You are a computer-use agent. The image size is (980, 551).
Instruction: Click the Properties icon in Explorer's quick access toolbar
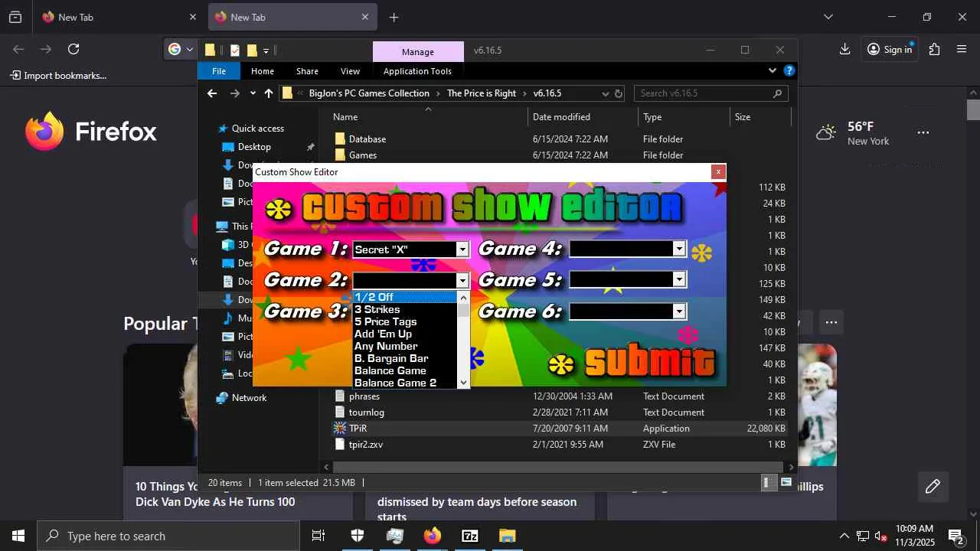235,51
